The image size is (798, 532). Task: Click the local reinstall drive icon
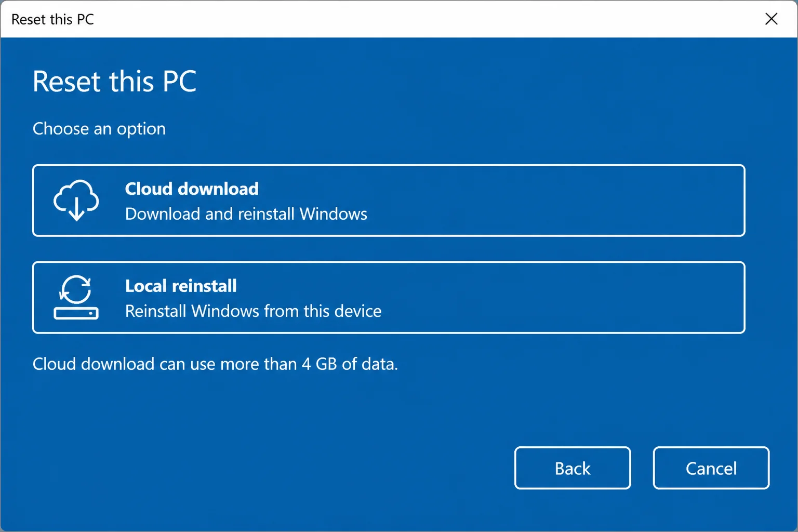[76, 297]
